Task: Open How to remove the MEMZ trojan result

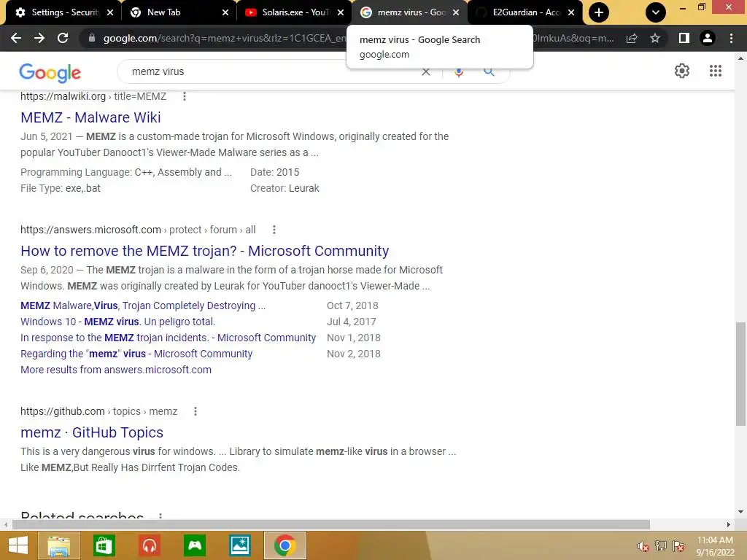Action: tap(205, 251)
